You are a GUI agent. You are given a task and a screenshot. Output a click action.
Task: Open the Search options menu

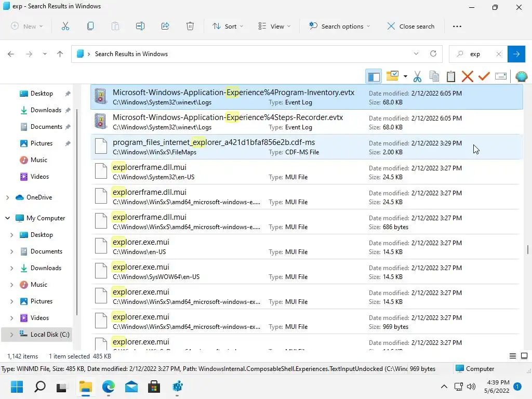click(x=339, y=26)
